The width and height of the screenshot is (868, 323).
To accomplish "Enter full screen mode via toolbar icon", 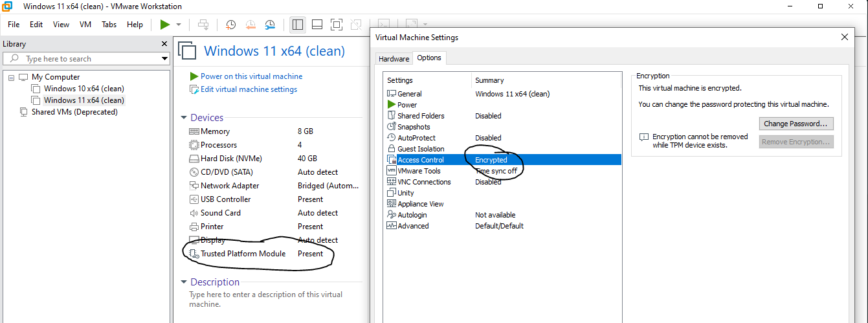I will pyautogui.click(x=336, y=25).
